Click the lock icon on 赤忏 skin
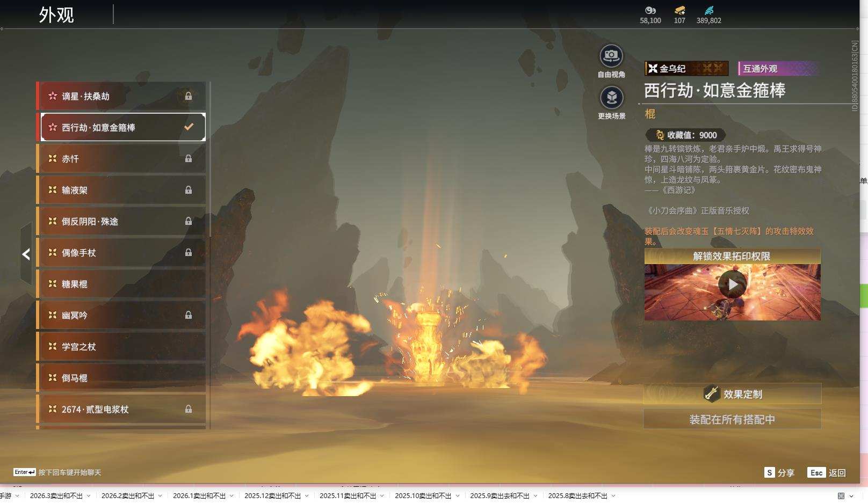Screen dimensions: 868x504 click(x=189, y=159)
